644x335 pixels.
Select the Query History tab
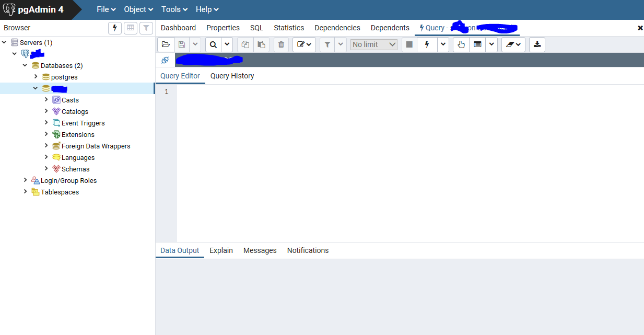click(232, 76)
